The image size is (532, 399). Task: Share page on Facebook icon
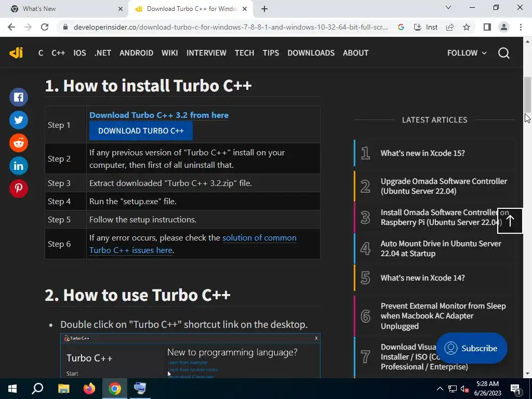click(19, 97)
